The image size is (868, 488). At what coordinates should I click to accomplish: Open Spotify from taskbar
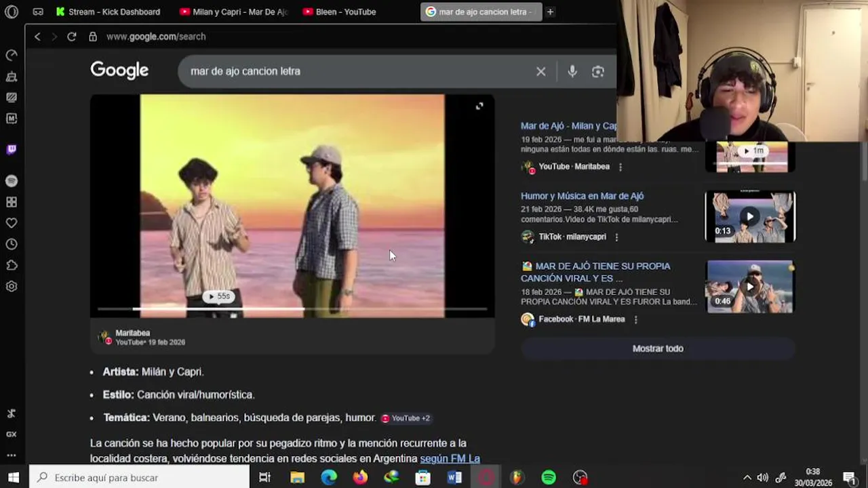[549, 478]
